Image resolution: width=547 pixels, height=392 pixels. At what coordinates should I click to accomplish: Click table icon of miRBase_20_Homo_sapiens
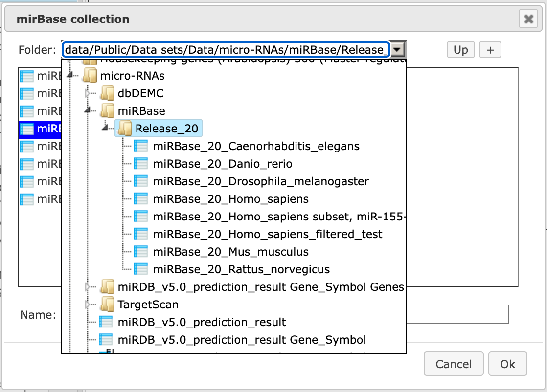pyautogui.click(x=141, y=199)
